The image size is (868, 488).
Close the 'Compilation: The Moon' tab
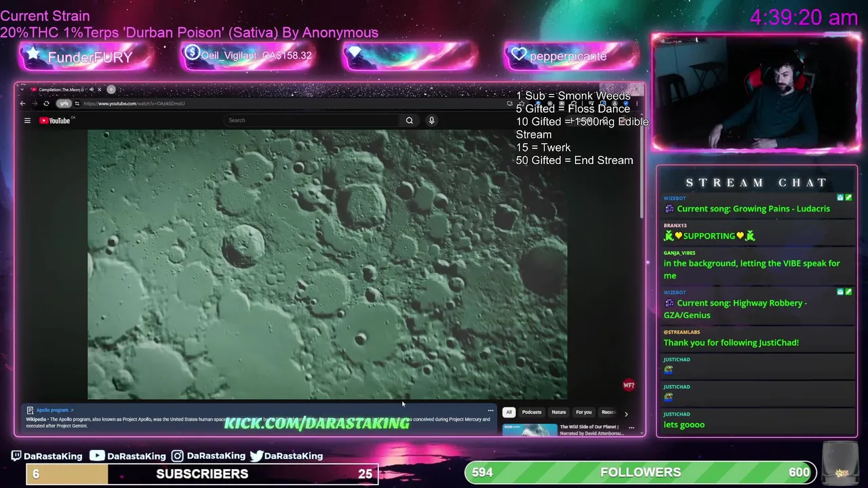[x=99, y=89]
